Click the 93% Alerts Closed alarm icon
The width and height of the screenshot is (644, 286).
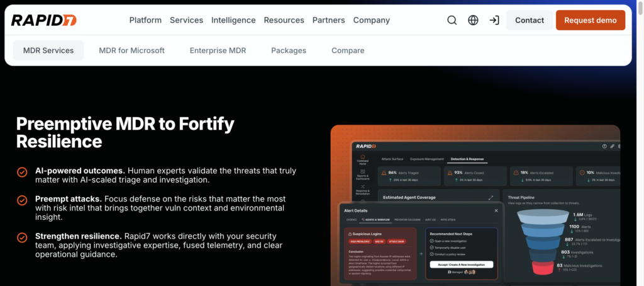(x=450, y=173)
